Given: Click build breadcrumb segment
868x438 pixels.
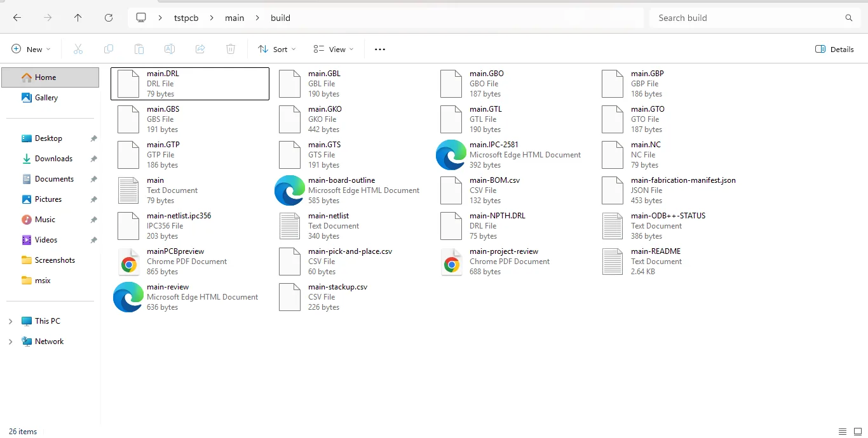Looking at the screenshot, I should coord(280,18).
